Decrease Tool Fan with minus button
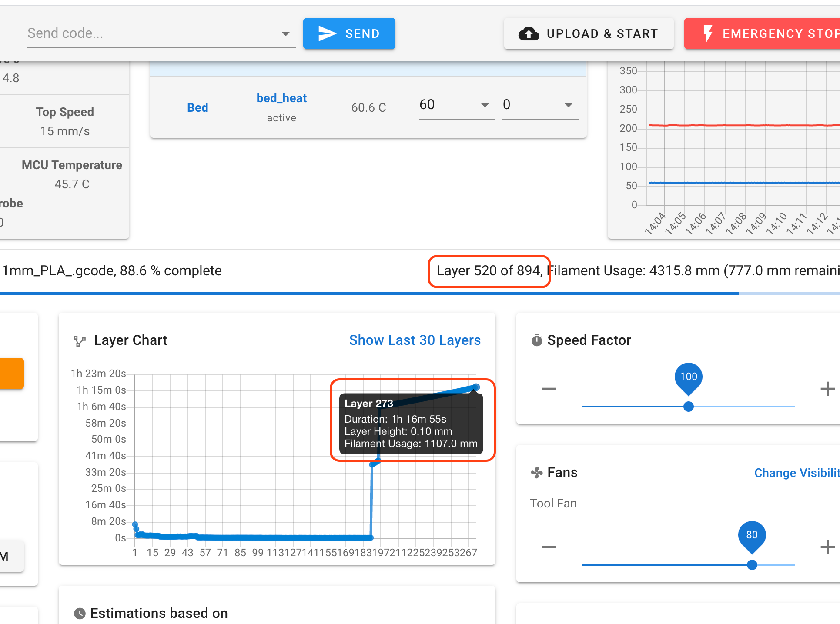840x624 pixels. [x=549, y=547]
